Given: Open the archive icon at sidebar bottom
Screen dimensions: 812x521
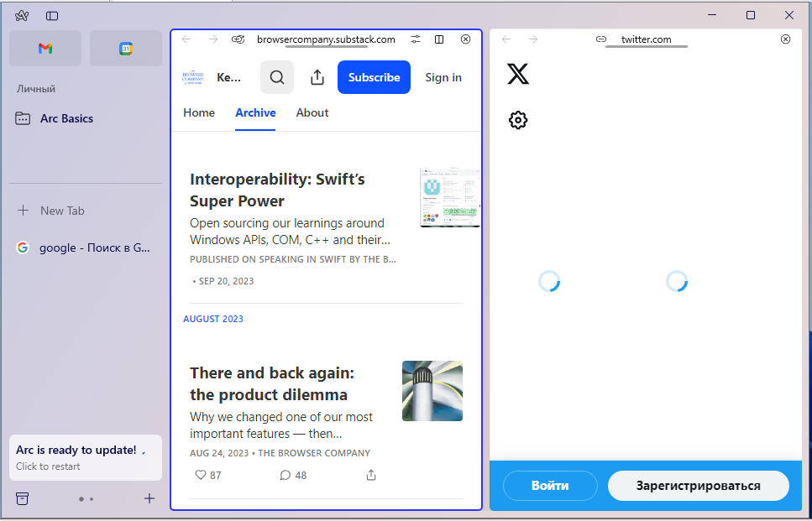Looking at the screenshot, I should point(23,498).
